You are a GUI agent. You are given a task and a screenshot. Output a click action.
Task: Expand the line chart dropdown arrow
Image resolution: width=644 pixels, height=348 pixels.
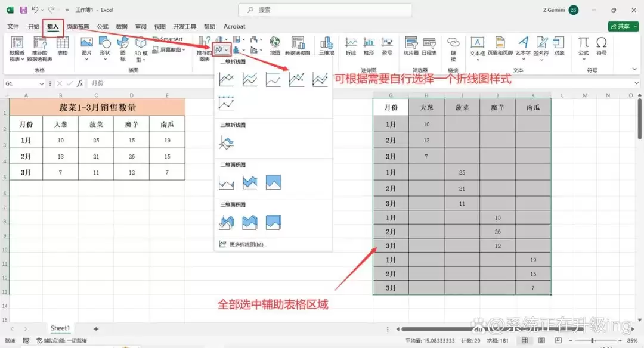pyautogui.click(x=227, y=50)
